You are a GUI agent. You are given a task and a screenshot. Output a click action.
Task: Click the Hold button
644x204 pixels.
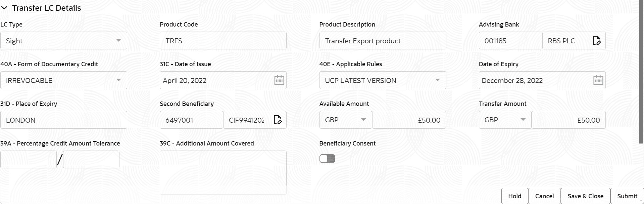coord(514,196)
